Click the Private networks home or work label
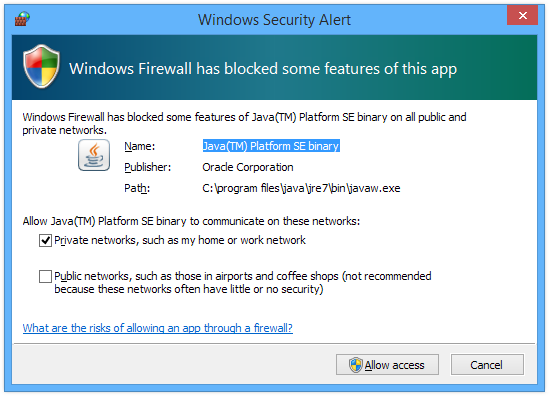The height and width of the screenshot is (396, 550). pos(180,240)
